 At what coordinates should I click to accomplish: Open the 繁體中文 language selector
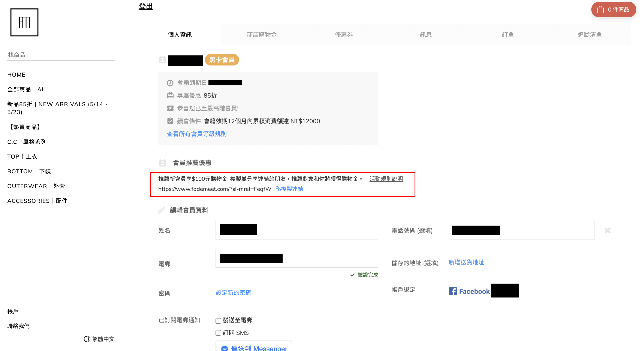point(103,339)
